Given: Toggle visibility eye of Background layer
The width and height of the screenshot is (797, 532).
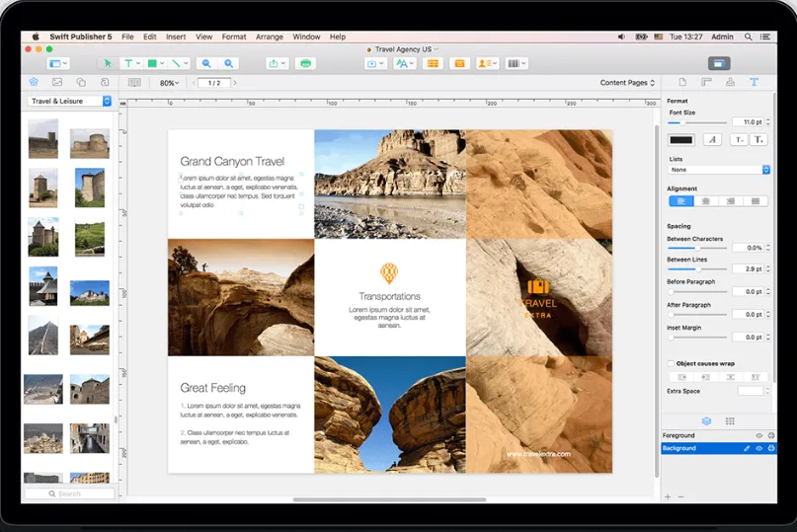Looking at the screenshot, I should 758,448.
